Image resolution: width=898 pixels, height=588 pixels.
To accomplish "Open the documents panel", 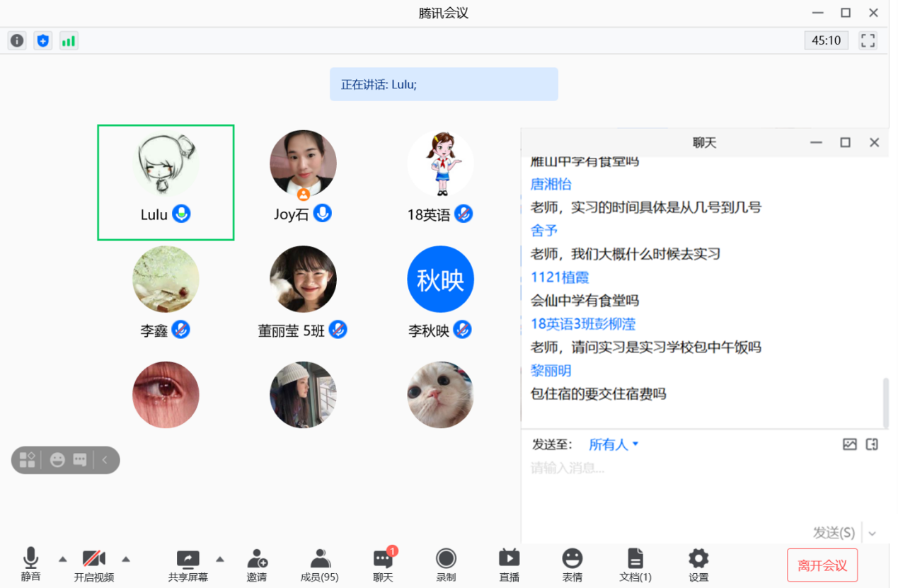I will (635, 565).
